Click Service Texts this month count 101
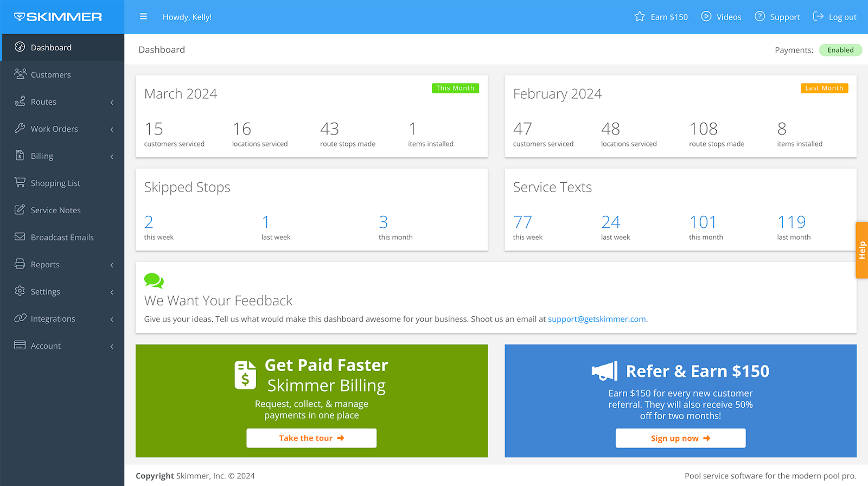868x486 pixels. click(x=703, y=222)
